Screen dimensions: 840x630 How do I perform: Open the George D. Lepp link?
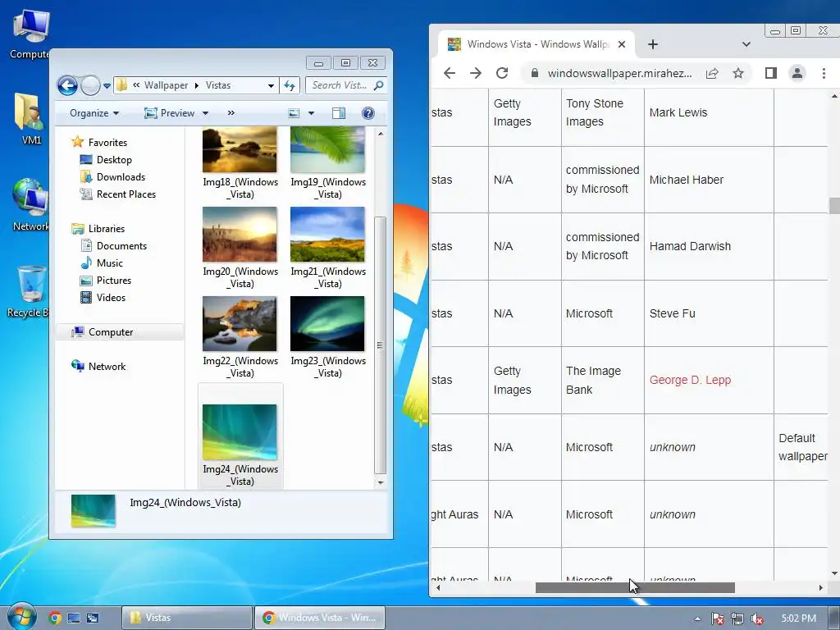690,380
